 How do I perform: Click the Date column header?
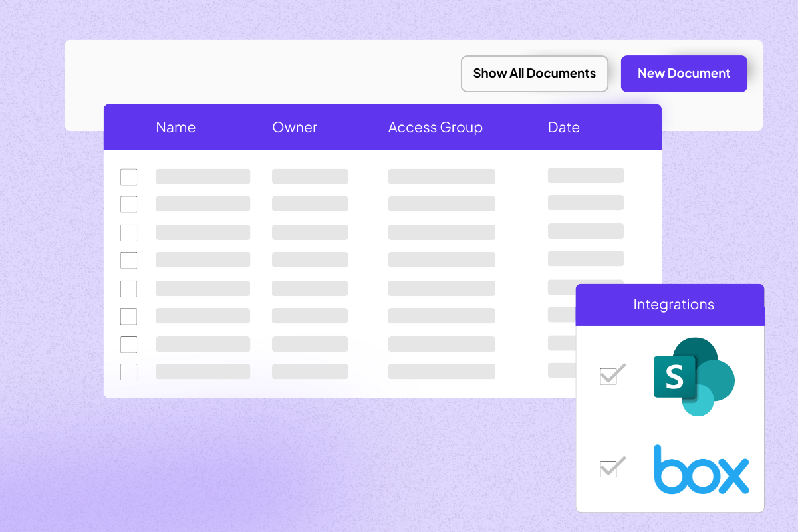pyautogui.click(x=563, y=128)
